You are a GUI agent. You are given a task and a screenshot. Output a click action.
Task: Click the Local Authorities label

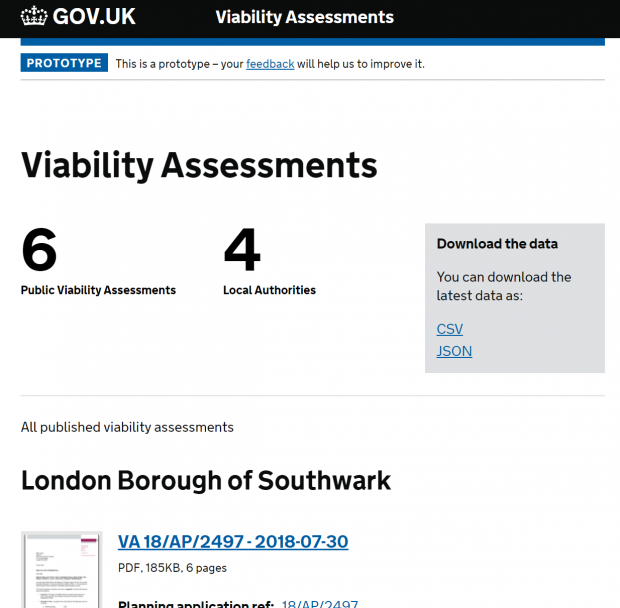(x=269, y=290)
